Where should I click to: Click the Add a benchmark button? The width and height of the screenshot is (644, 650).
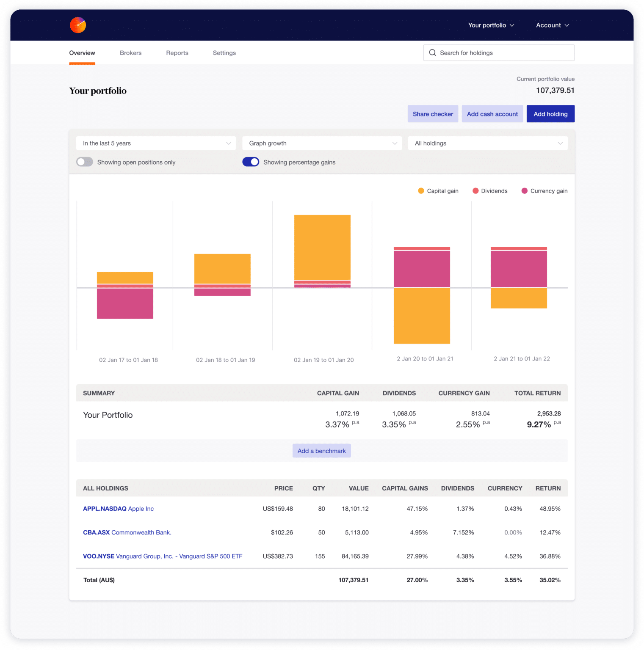321,450
